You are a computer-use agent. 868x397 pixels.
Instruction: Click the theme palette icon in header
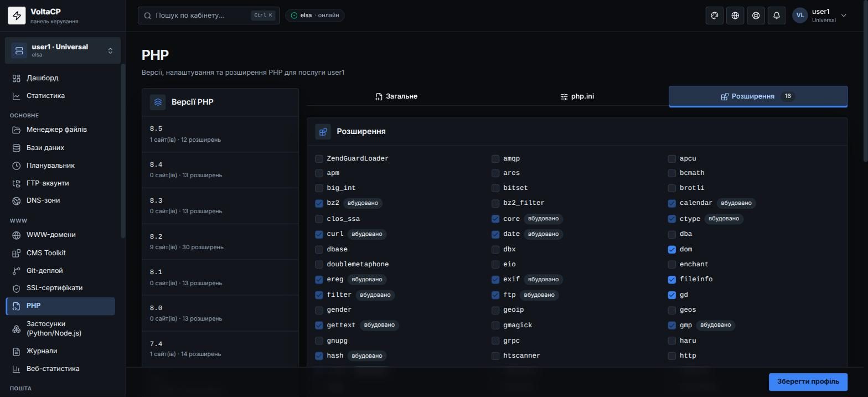click(714, 16)
